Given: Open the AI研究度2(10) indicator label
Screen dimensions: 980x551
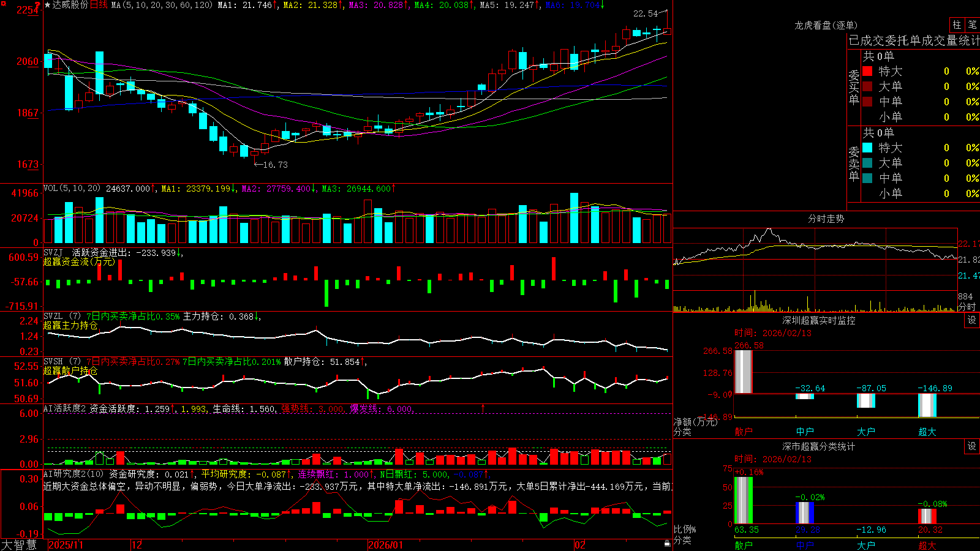Looking at the screenshot, I should click(73, 474).
